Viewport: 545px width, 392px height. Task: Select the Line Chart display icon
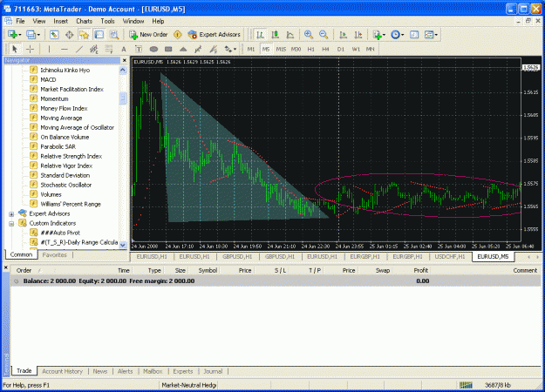[x=290, y=34]
